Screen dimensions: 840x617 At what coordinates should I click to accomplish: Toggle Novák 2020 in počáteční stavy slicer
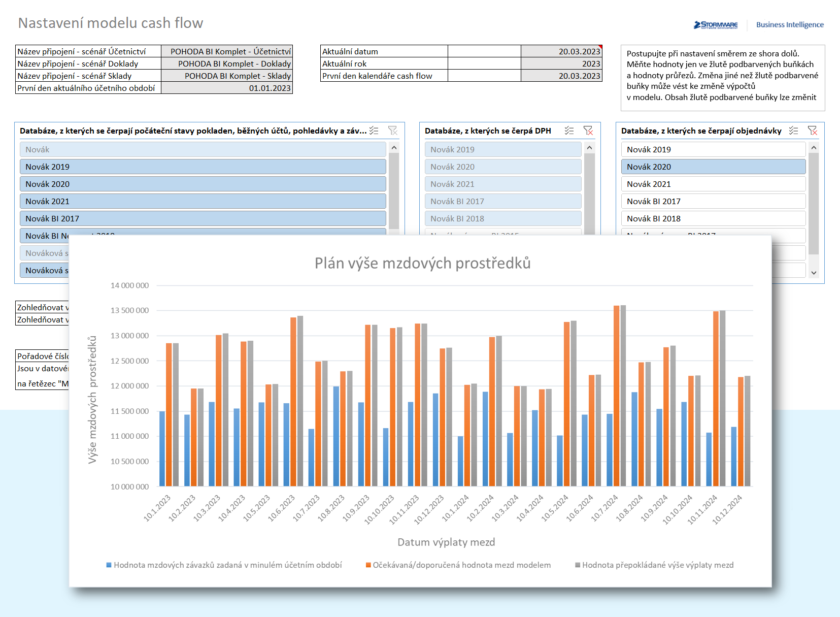pos(203,184)
